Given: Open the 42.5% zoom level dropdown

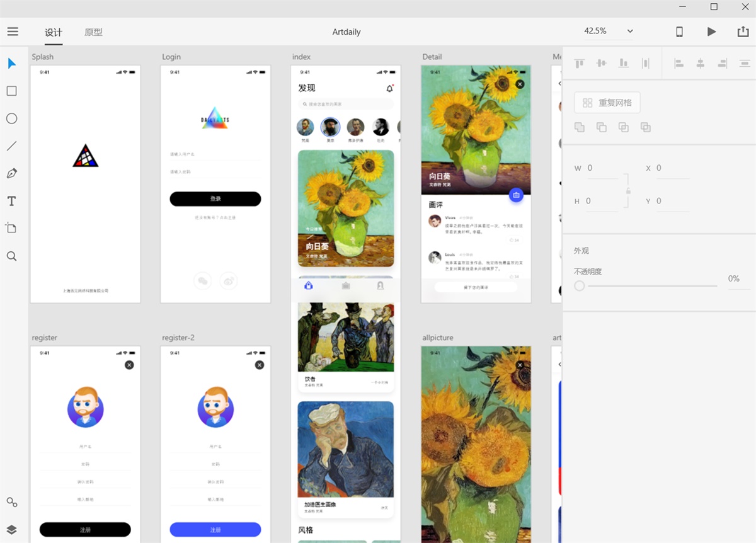Looking at the screenshot, I should [x=609, y=31].
